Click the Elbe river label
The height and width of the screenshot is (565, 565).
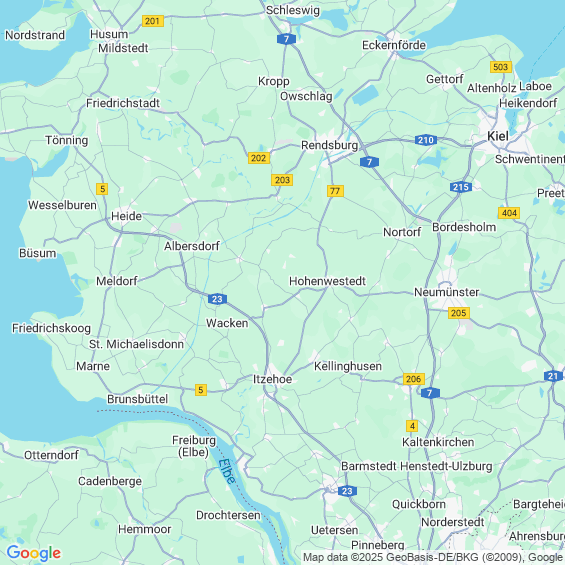pyautogui.click(x=227, y=471)
